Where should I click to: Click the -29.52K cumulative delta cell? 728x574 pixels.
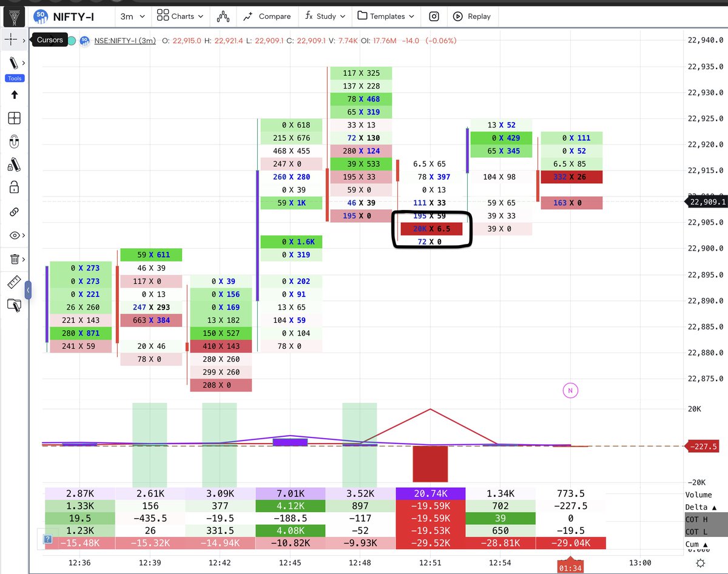click(x=430, y=543)
